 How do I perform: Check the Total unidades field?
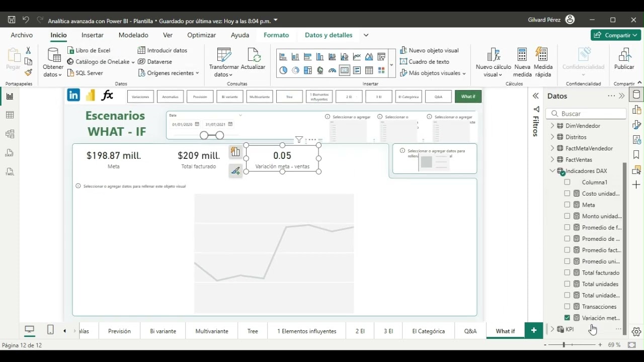coord(568,284)
